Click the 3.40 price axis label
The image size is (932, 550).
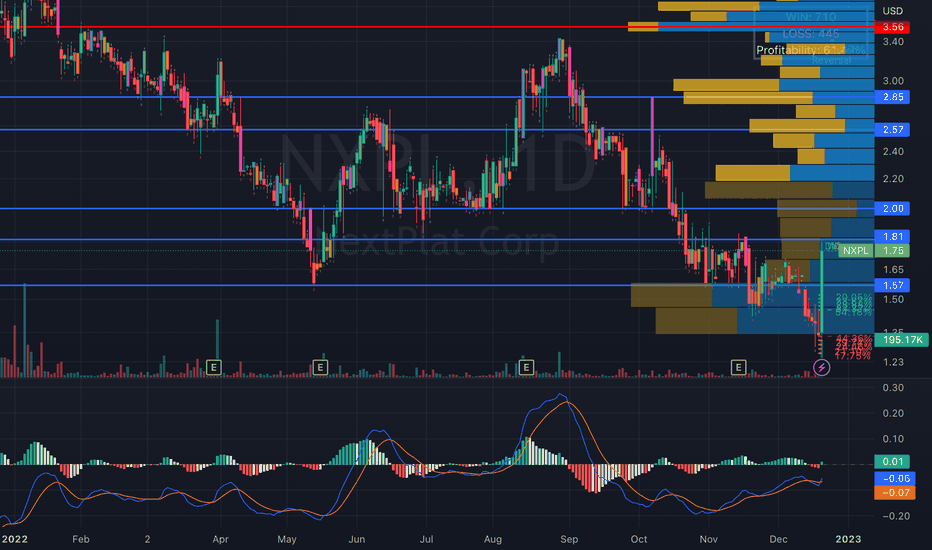click(x=893, y=42)
